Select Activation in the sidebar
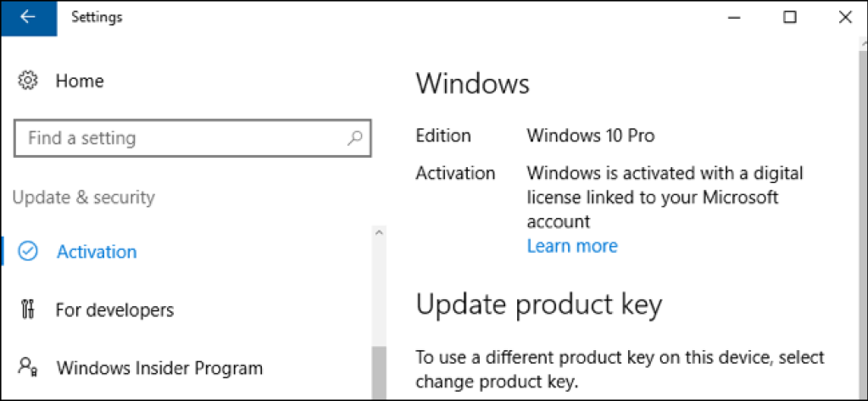The width and height of the screenshot is (868, 401). point(97,252)
